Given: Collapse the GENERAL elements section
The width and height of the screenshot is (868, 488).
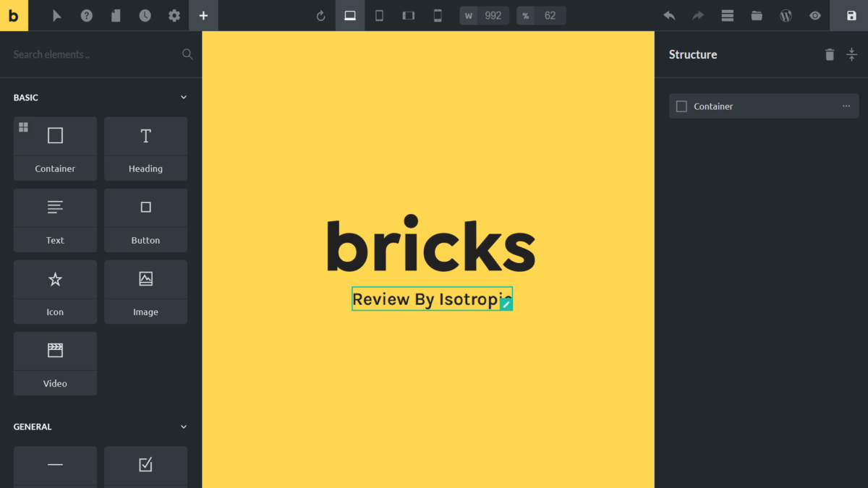Looking at the screenshot, I should [183, 427].
